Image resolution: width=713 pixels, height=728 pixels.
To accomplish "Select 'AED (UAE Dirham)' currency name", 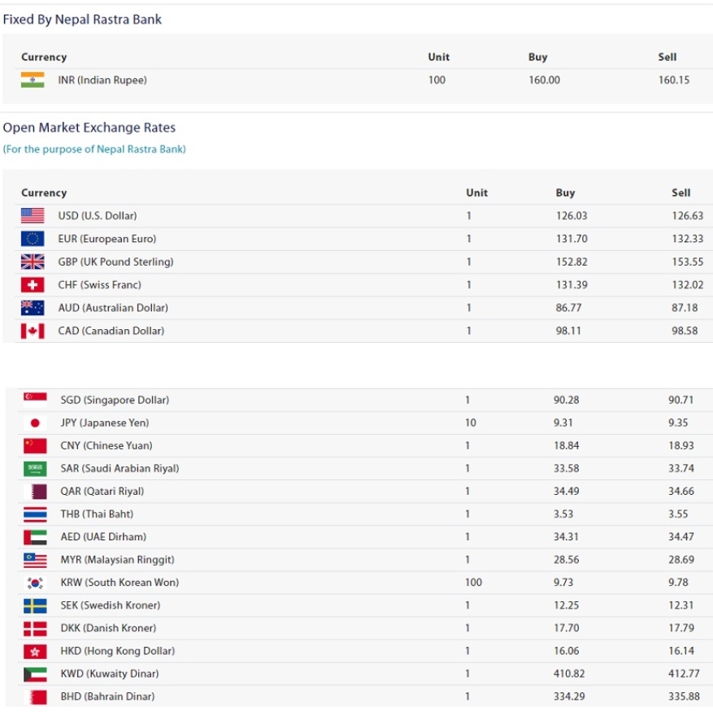I will coord(103,537).
